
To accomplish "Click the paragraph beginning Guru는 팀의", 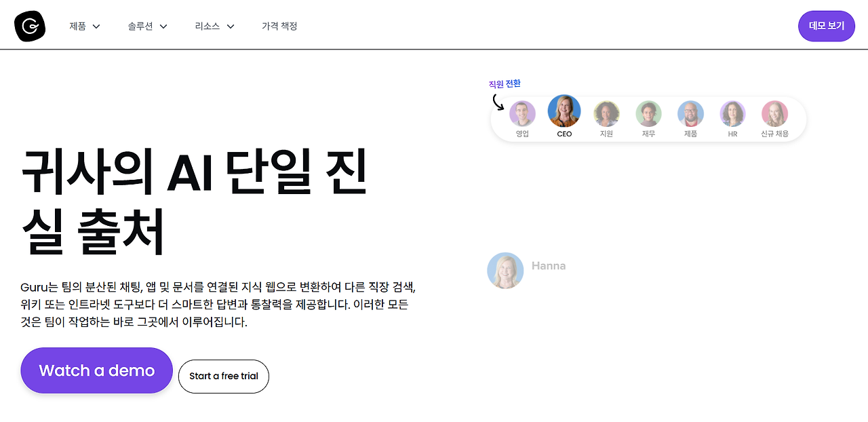I will [x=218, y=304].
